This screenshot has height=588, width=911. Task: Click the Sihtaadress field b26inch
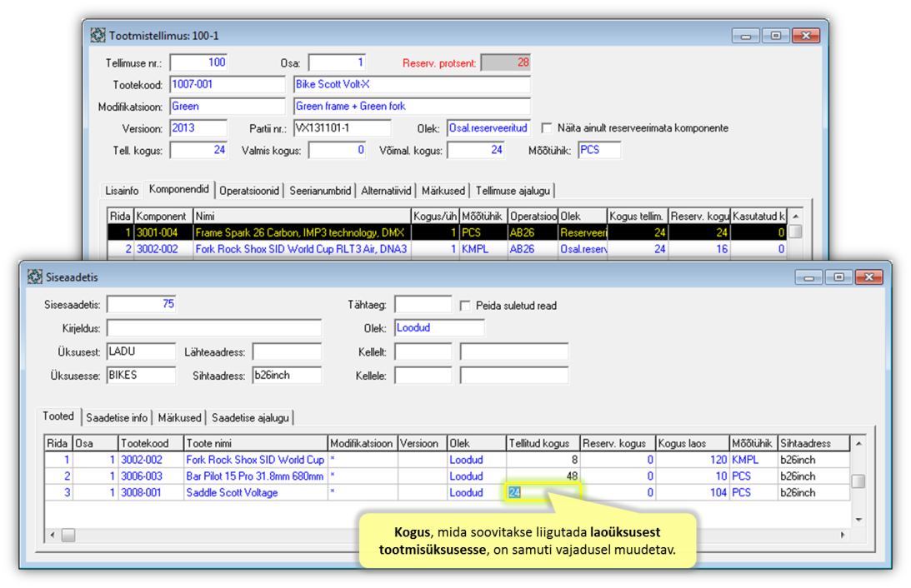(x=287, y=376)
